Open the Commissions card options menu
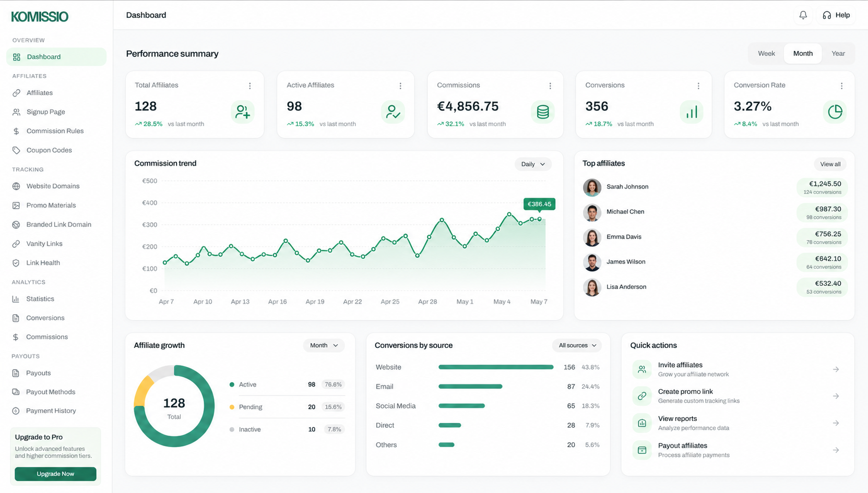This screenshot has height=493, width=868. [x=550, y=86]
